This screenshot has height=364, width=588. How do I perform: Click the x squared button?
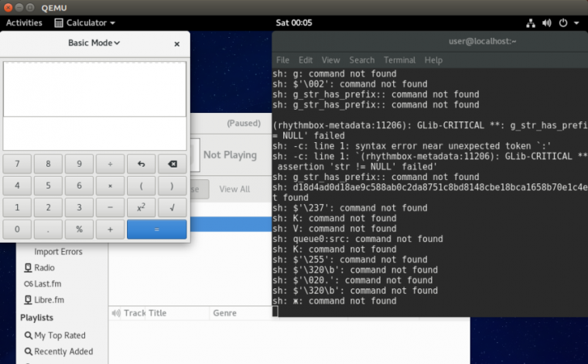click(x=141, y=207)
